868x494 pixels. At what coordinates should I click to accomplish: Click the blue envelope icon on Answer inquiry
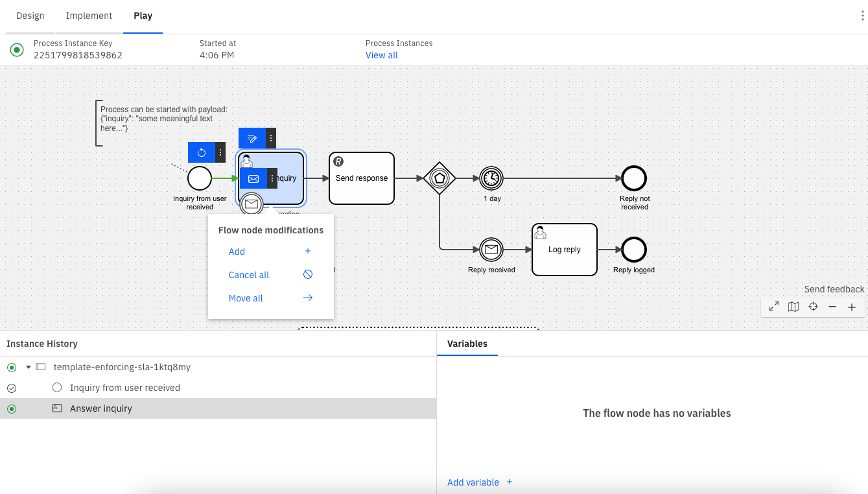point(253,178)
